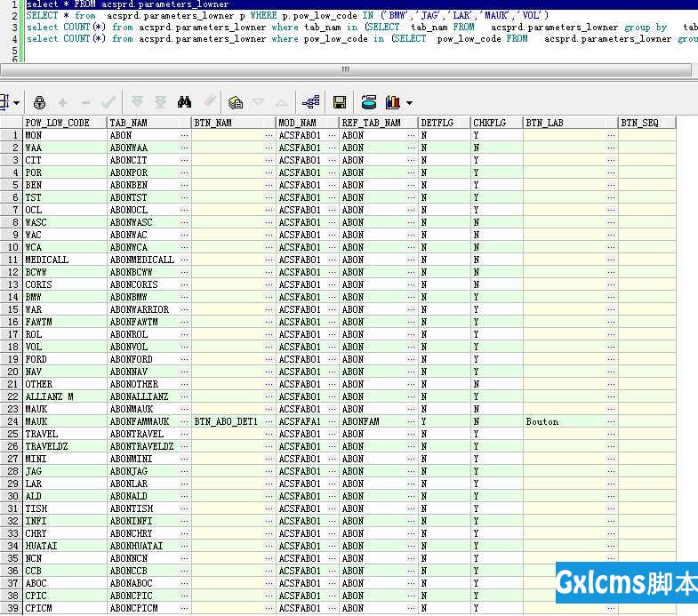This screenshot has height=616, width=698.
Task: Click the binoculars query by example icon
Action: point(184,102)
